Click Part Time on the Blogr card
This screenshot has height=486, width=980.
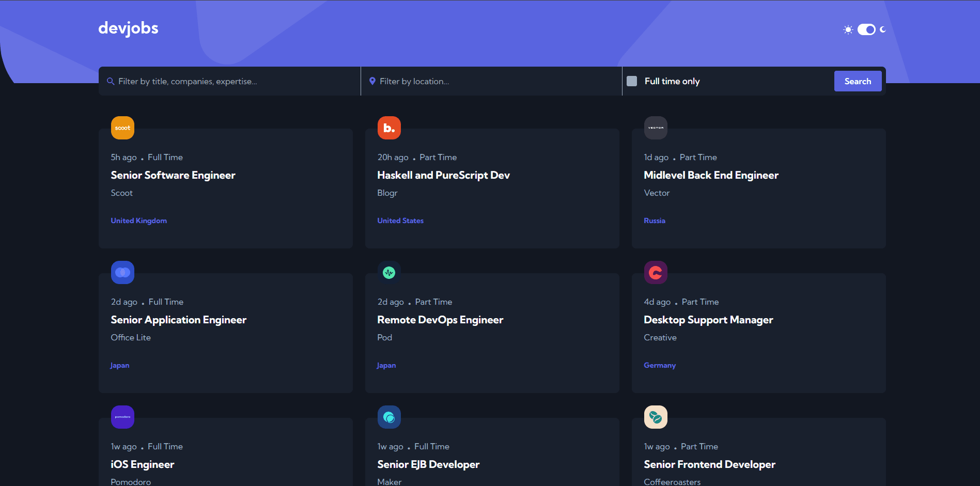[438, 157]
